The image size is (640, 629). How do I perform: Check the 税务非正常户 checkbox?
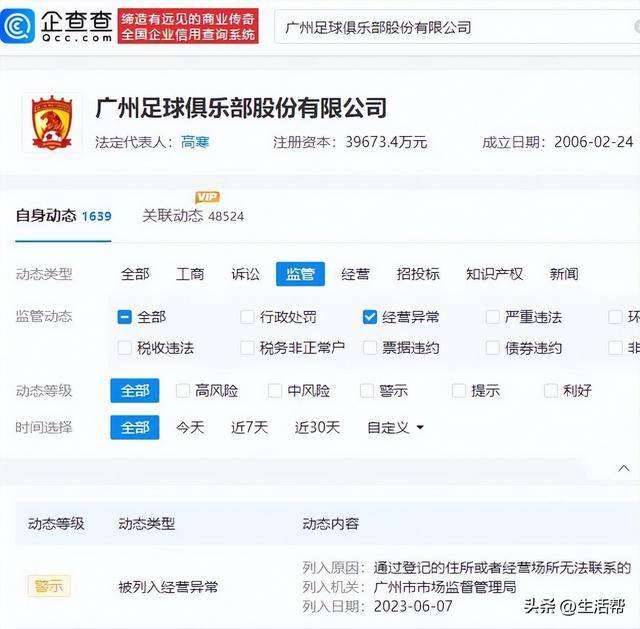pyautogui.click(x=247, y=348)
